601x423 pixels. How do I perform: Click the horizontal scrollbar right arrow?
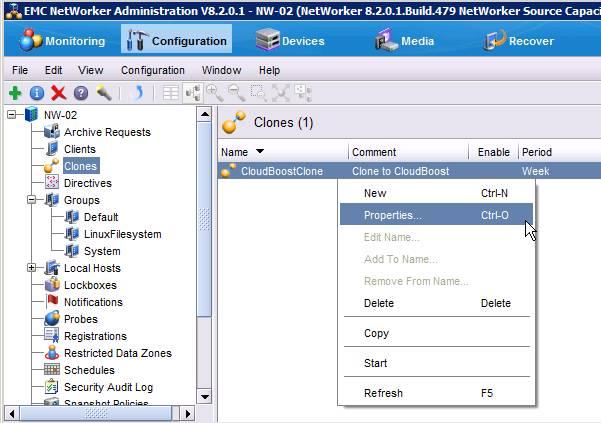coord(187,414)
